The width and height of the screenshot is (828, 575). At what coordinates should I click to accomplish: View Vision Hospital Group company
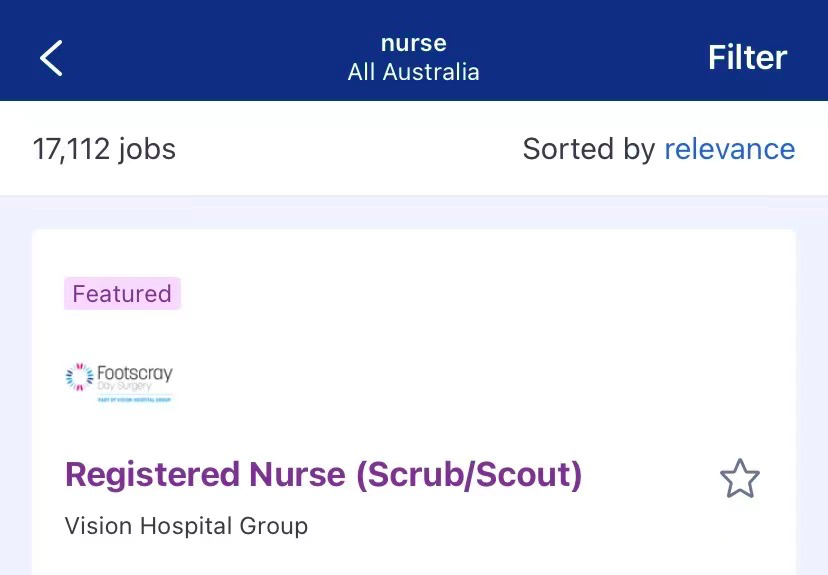coord(186,526)
